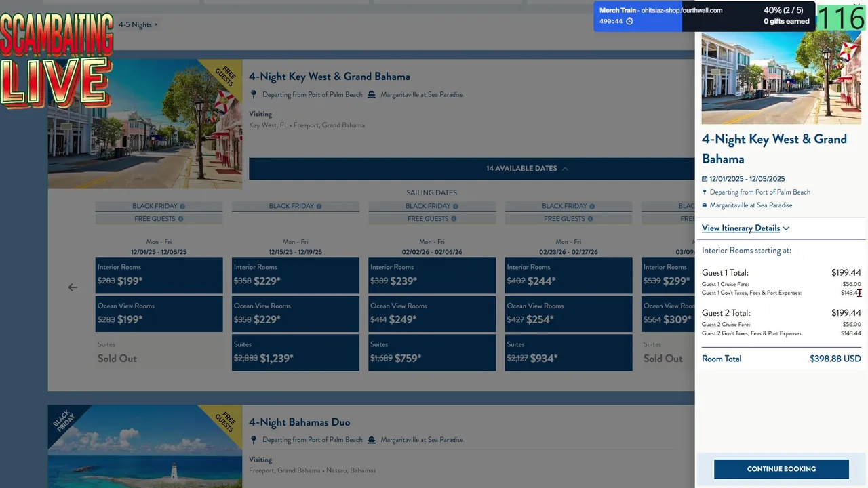Remove the 4-5 Nights filter chip
Viewport: 868px width, 488px height.
point(156,24)
